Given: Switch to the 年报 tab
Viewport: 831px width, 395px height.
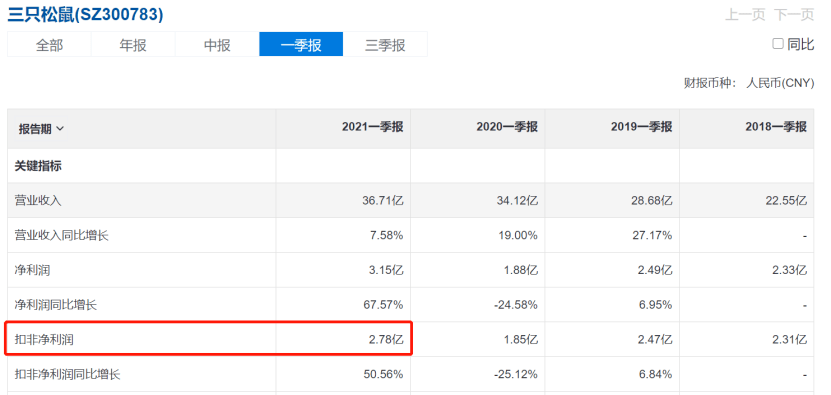Looking at the screenshot, I should pos(133,44).
